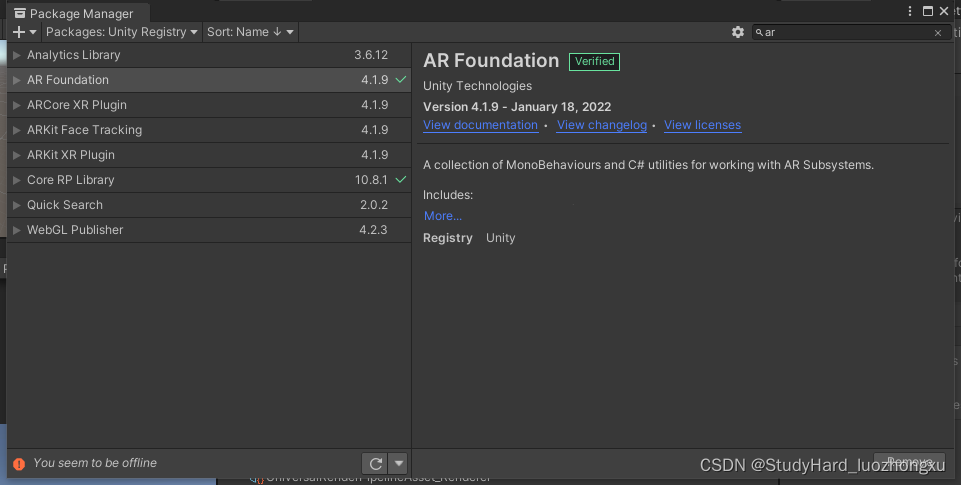Expand the WebGL Publisher package row

(17, 231)
